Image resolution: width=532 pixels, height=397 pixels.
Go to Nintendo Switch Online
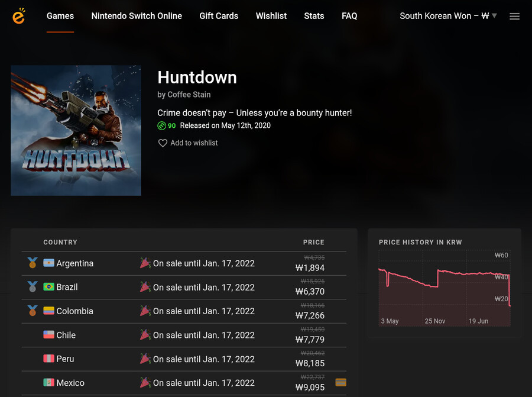tap(137, 16)
